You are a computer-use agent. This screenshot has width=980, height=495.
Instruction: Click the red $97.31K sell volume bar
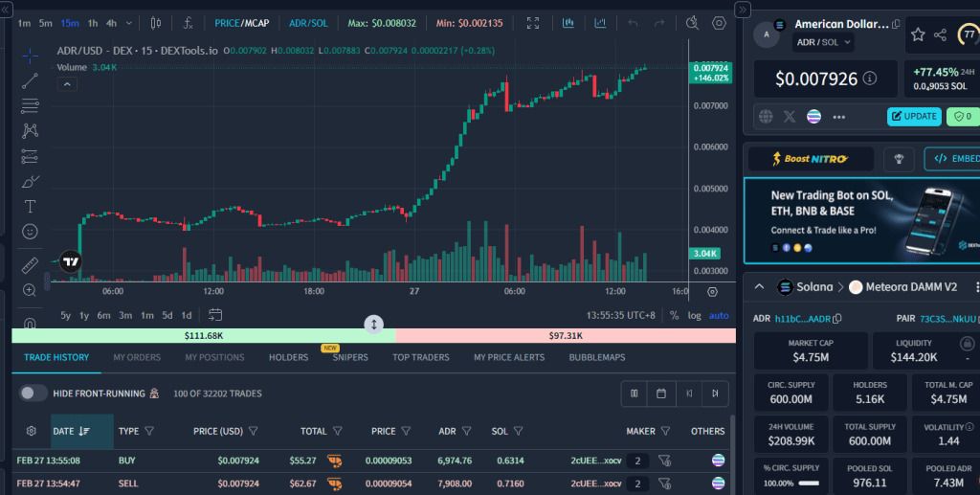(566, 336)
